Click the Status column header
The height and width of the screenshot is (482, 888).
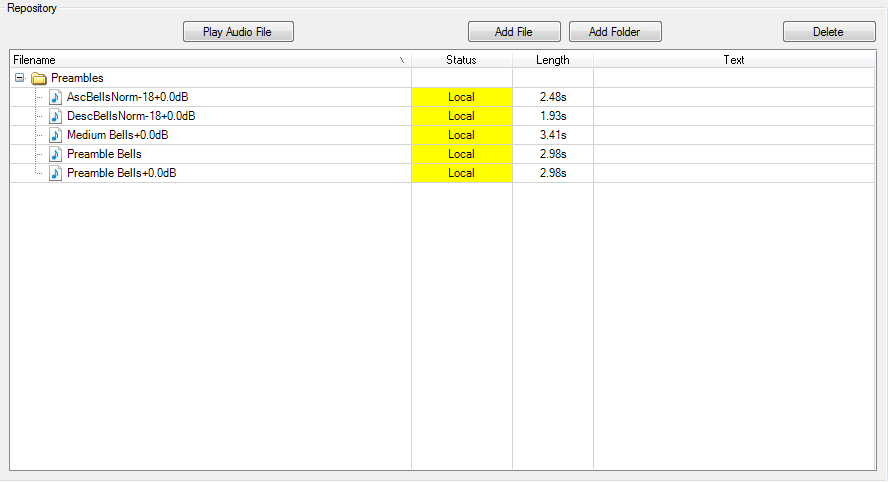(462, 59)
